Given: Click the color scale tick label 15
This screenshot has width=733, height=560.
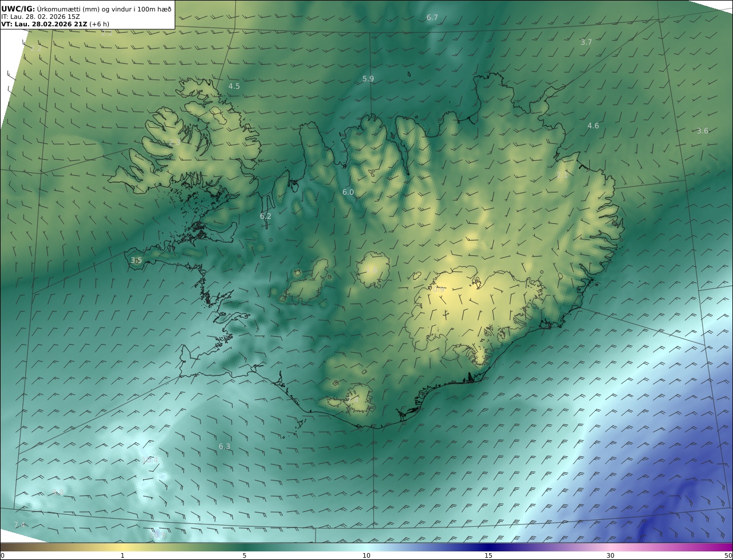Looking at the screenshot, I should pos(488,555).
